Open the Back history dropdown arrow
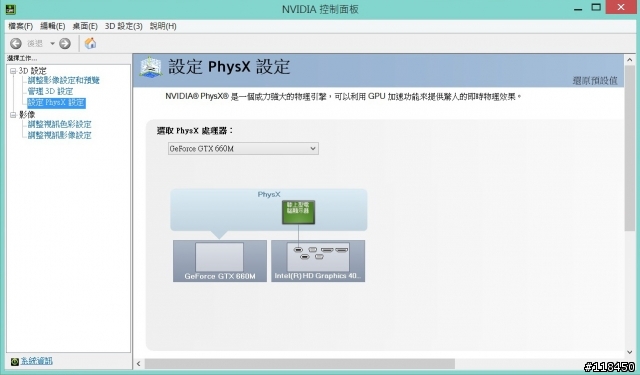Image resolution: width=640 pixels, height=375 pixels. pos(52,43)
